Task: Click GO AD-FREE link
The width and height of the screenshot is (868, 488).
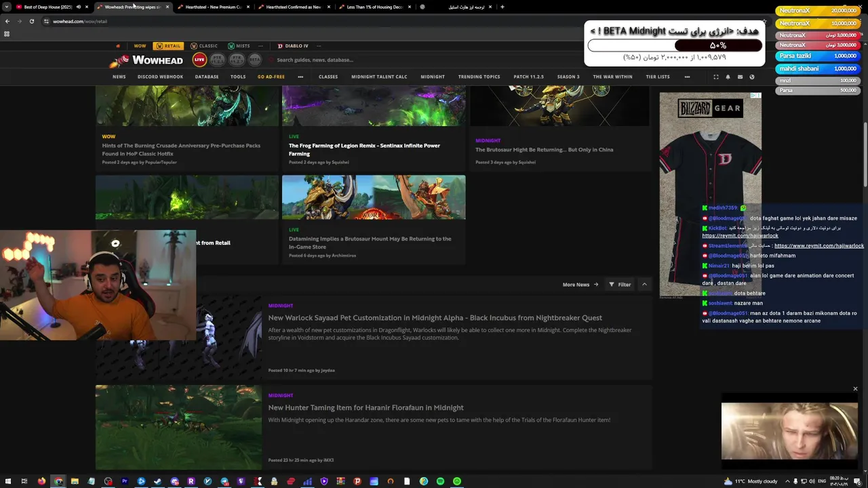Action: (271, 77)
